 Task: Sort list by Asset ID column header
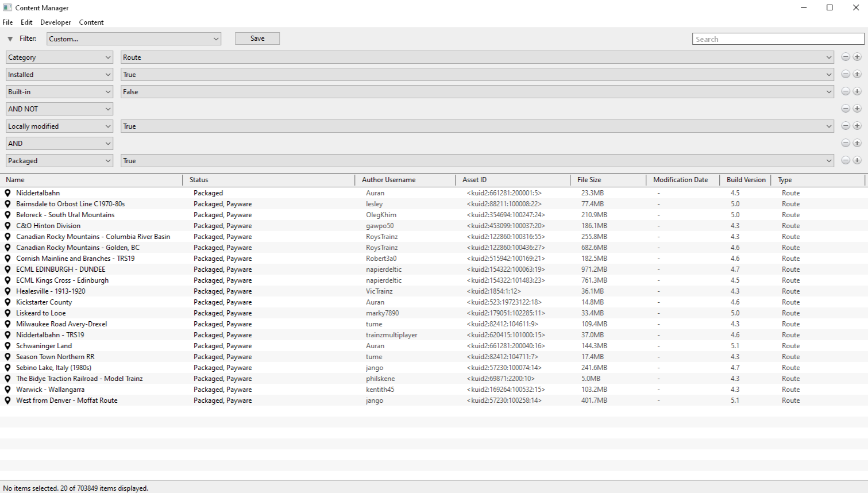(x=512, y=180)
